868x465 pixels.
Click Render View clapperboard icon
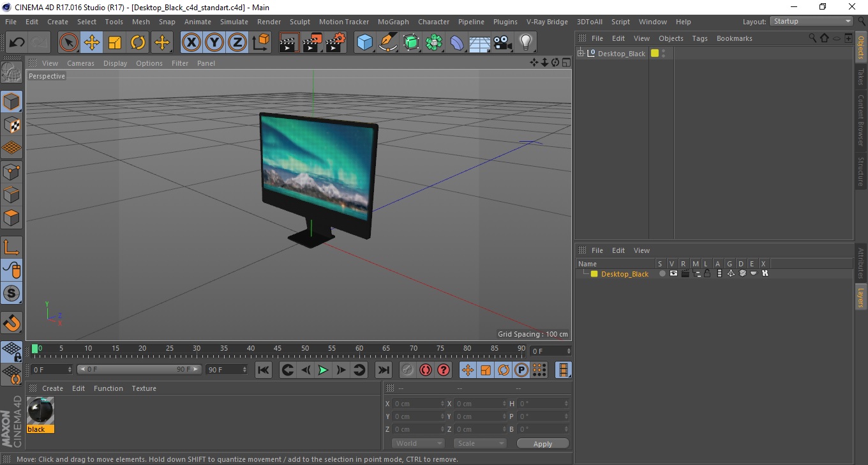coord(289,43)
